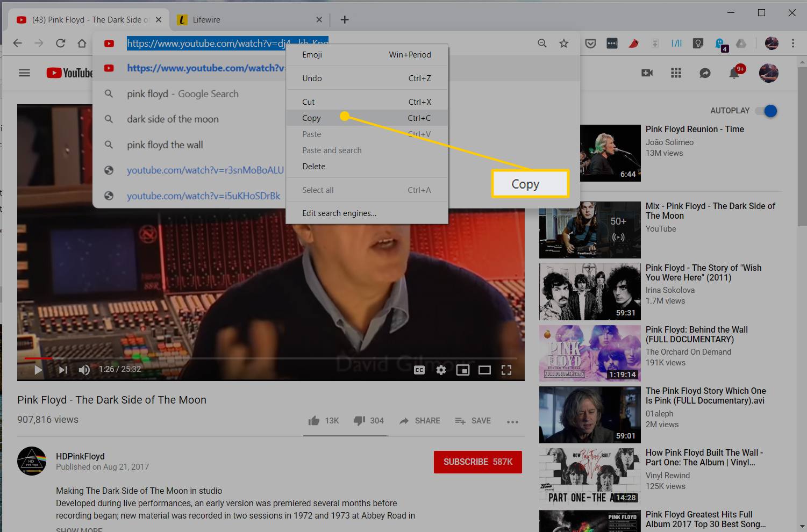Image resolution: width=807 pixels, height=532 pixels.
Task: Open the YouTube apps grid icon
Action: click(676, 73)
